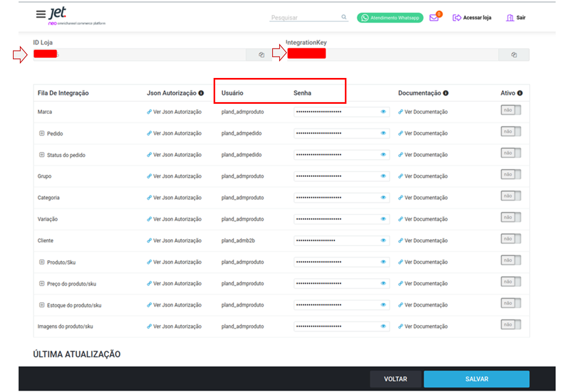Toggle Ativo switch for Status do pedido
Viewport: 581px width, 392px height.
(511, 153)
